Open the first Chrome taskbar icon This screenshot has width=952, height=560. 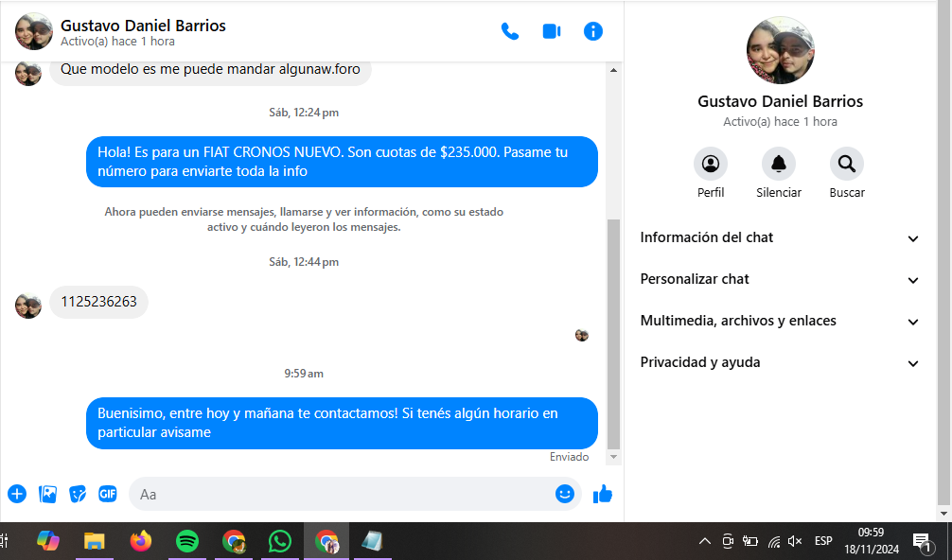(234, 540)
